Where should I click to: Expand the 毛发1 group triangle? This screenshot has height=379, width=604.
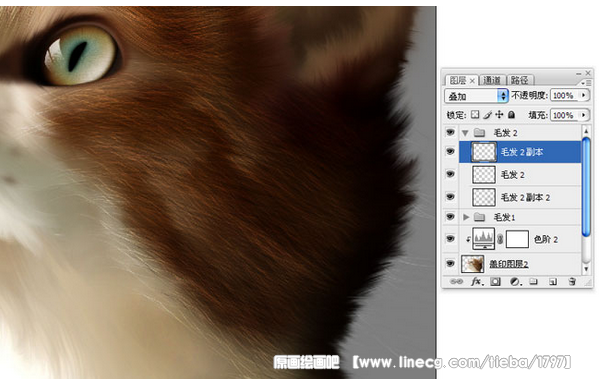[x=466, y=217]
